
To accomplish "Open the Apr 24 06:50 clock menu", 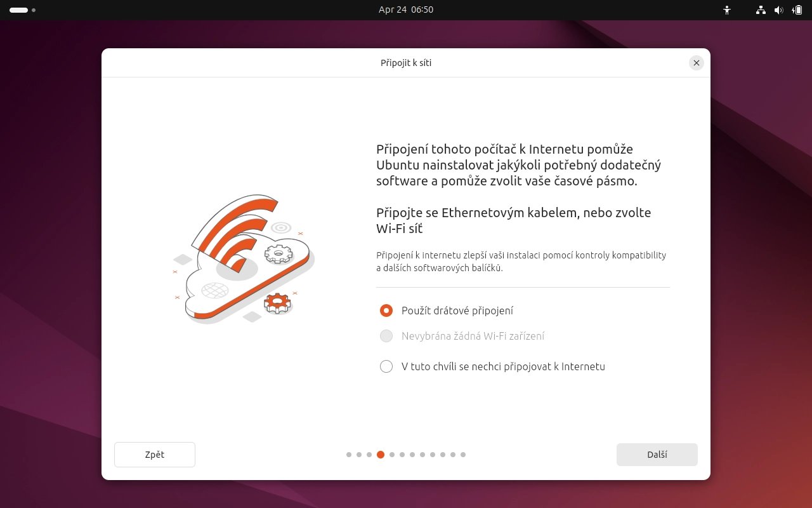I will pyautogui.click(x=406, y=10).
